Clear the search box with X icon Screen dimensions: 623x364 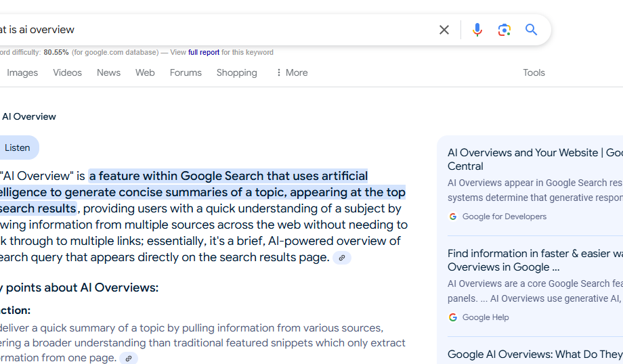point(444,30)
